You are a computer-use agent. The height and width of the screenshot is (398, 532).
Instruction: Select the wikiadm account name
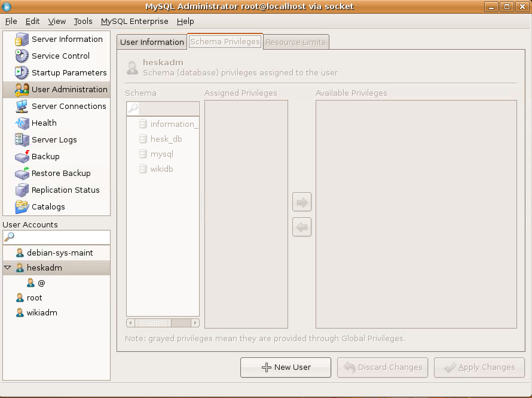click(x=42, y=313)
